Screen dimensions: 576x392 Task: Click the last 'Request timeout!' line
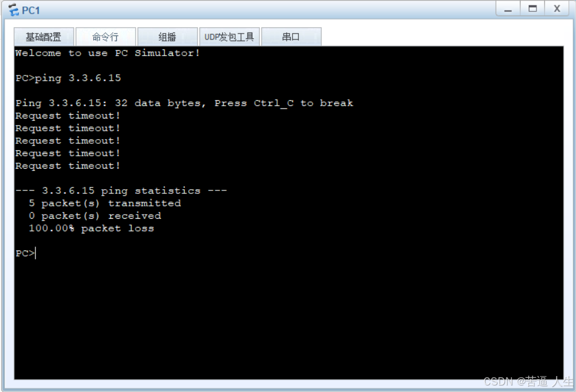[x=68, y=166]
